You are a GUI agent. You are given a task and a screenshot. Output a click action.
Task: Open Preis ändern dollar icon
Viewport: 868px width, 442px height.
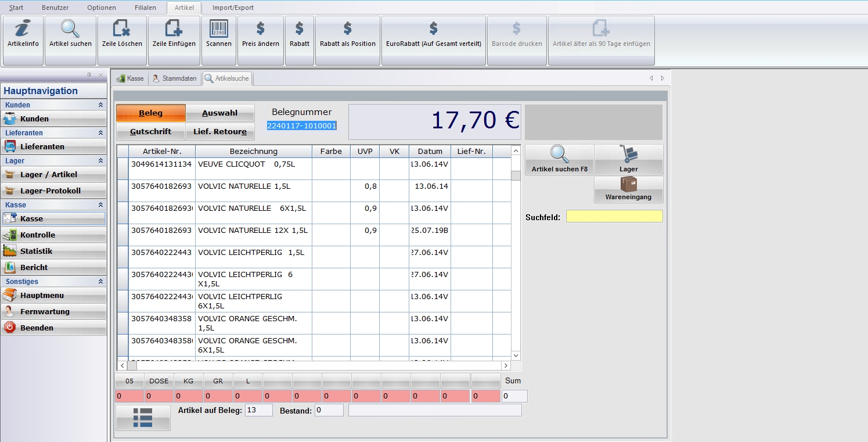point(261,35)
